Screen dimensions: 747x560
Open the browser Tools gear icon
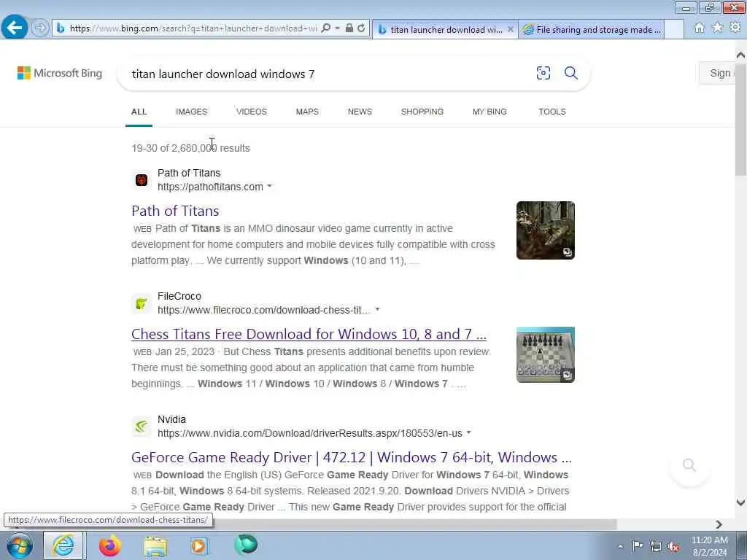[x=735, y=28]
